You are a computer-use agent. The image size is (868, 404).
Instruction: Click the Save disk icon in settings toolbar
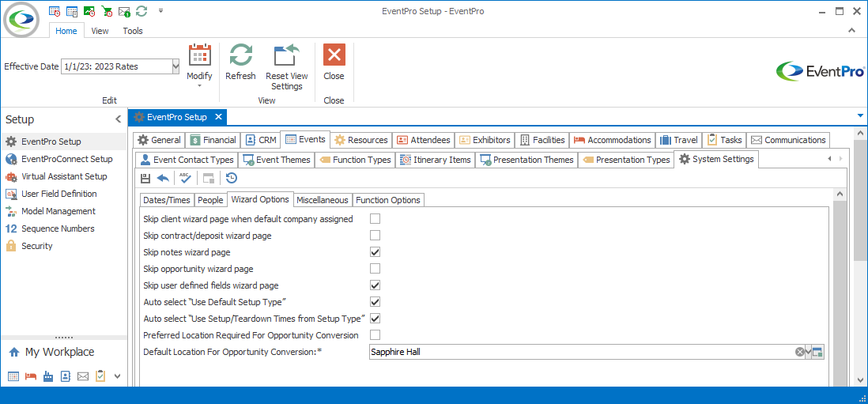pos(145,178)
